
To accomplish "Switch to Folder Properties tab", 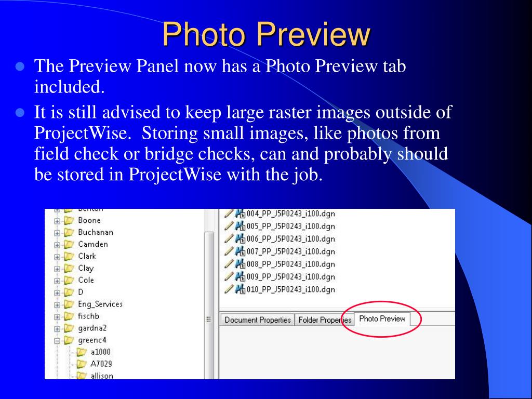I will (x=325, y=320).
